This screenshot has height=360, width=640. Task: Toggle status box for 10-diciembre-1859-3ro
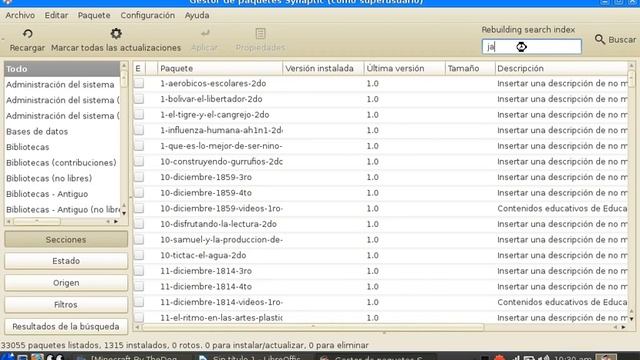pos(139,177)
